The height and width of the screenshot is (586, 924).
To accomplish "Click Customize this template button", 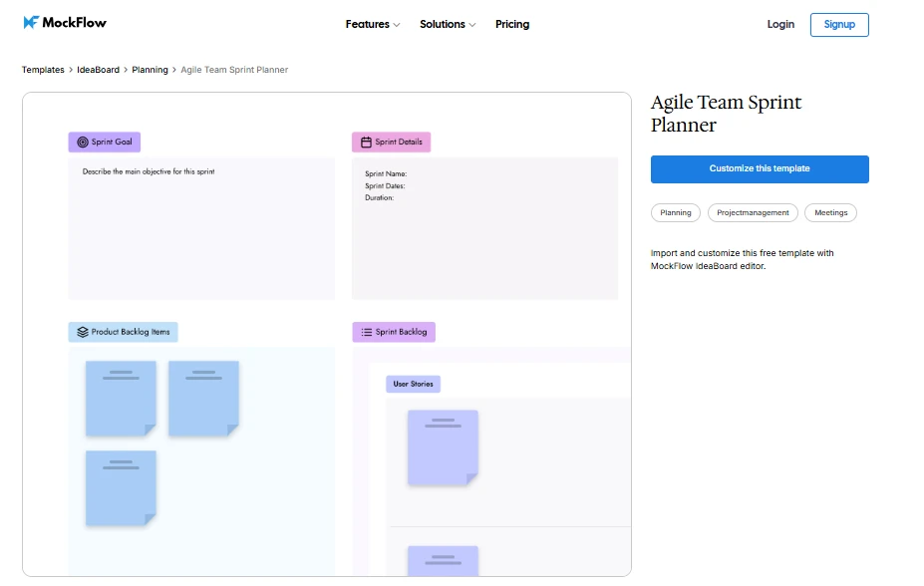I will pyautogui.click(x=760, y=169).
